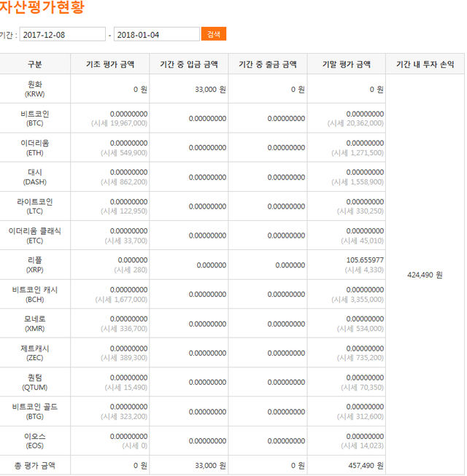This screenshot has height=476, width=467.
Task: Click the 제트캐시 (ZEC) row label
Action: pos(34,353)
